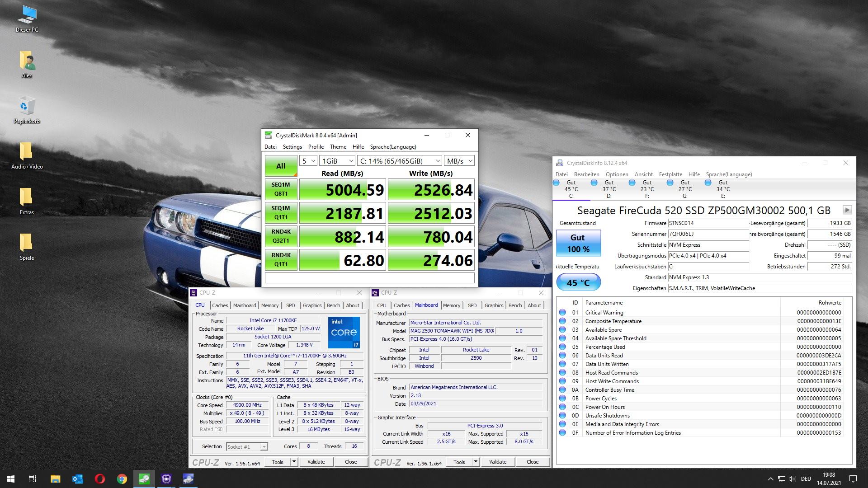Select drive F: status icon in CrystalDiskInfo
The width and height of the screenshot is (868, 488).
click(x=632, y=183)
